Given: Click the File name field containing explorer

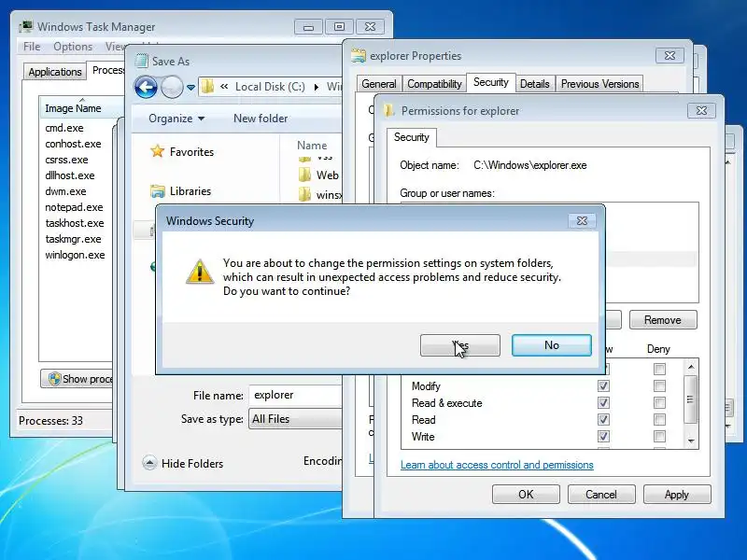Looking at the screenshot, I should (295, 395).
